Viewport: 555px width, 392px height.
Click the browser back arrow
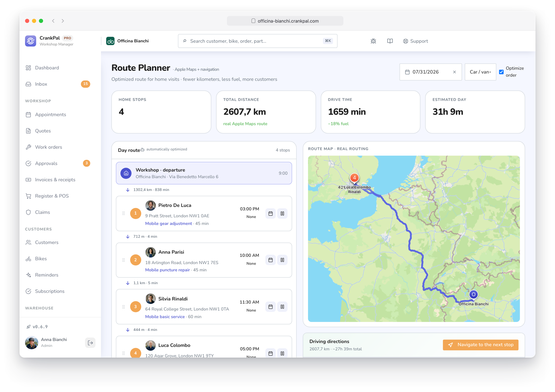53,21
